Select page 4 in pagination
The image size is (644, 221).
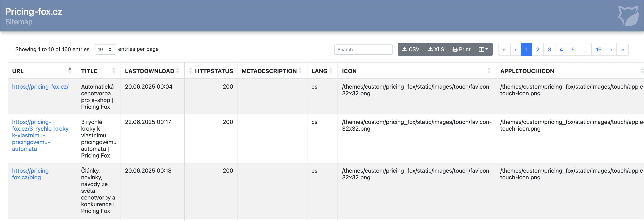pos(561,49)
